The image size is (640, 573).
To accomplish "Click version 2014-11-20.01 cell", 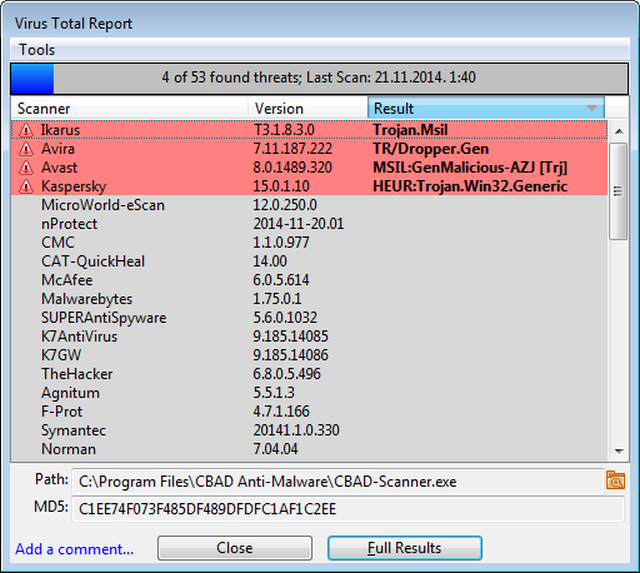I will click(x=298, y=224).
